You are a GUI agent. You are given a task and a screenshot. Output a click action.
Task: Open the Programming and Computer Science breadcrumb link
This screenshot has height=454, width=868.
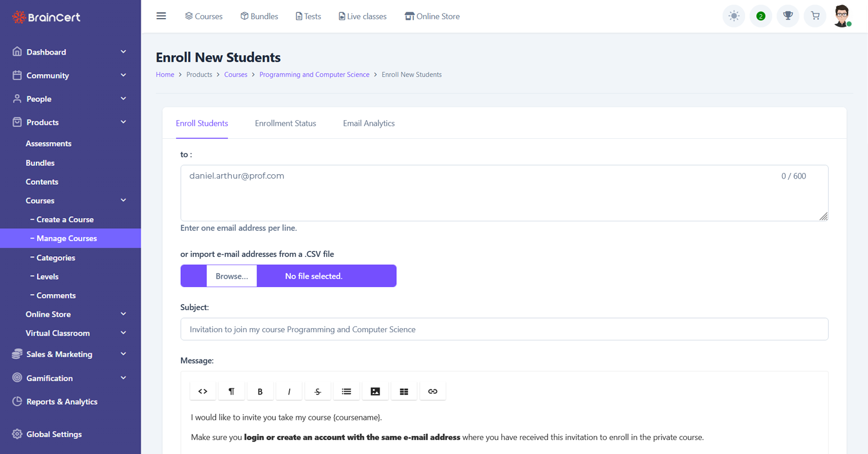tap(314, 74)
